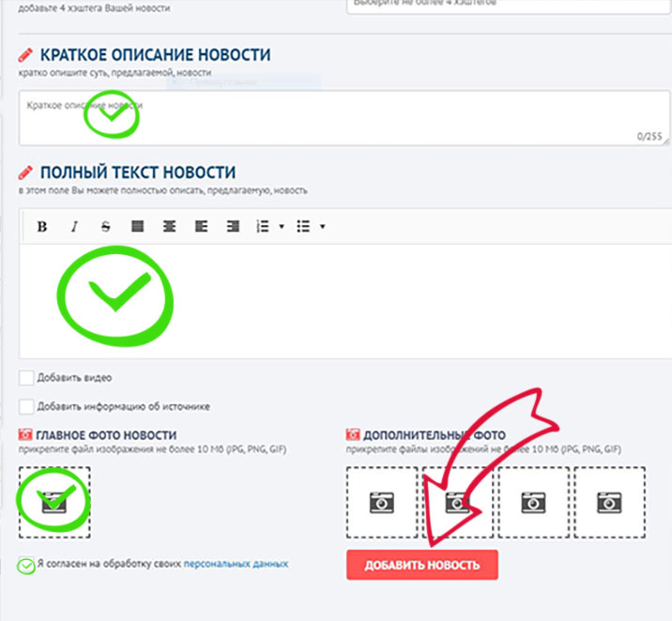Open numbered list style dropdown arrow
672x621 pixels.
coord(282,227)
